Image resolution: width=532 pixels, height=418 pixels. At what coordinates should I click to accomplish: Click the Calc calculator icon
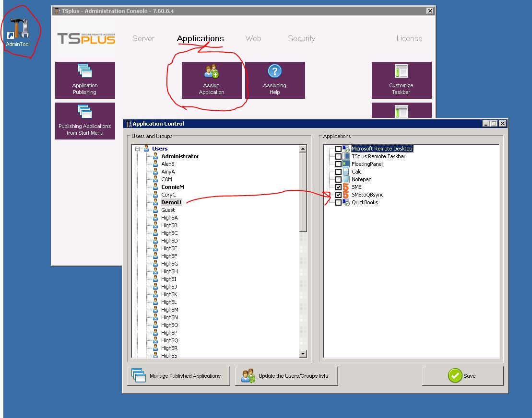pyautogui.click(x=346, y=172)
